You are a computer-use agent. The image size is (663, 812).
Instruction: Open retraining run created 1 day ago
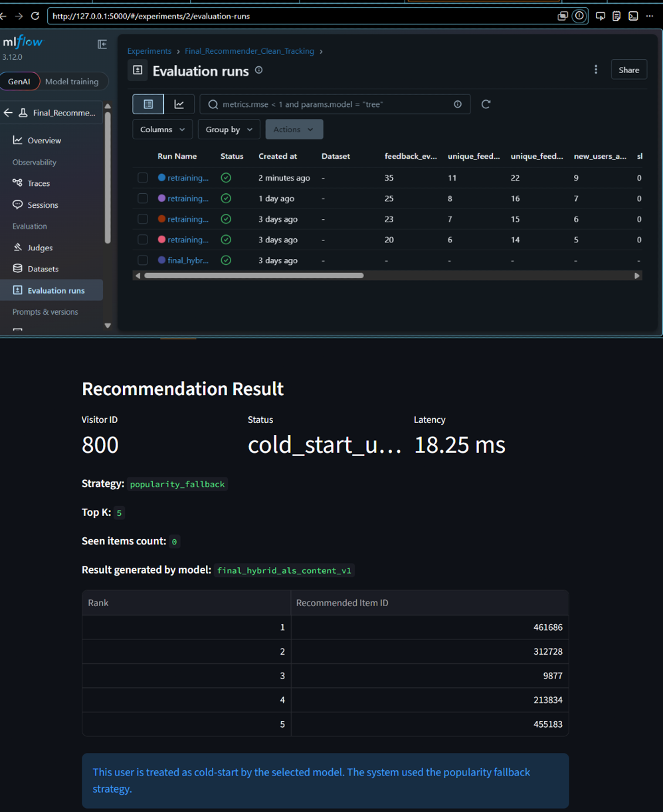[188, 199]
